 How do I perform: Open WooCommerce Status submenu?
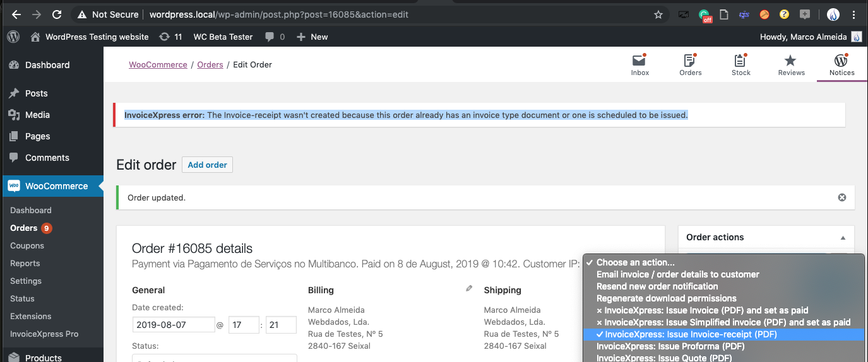coord(22,298)
